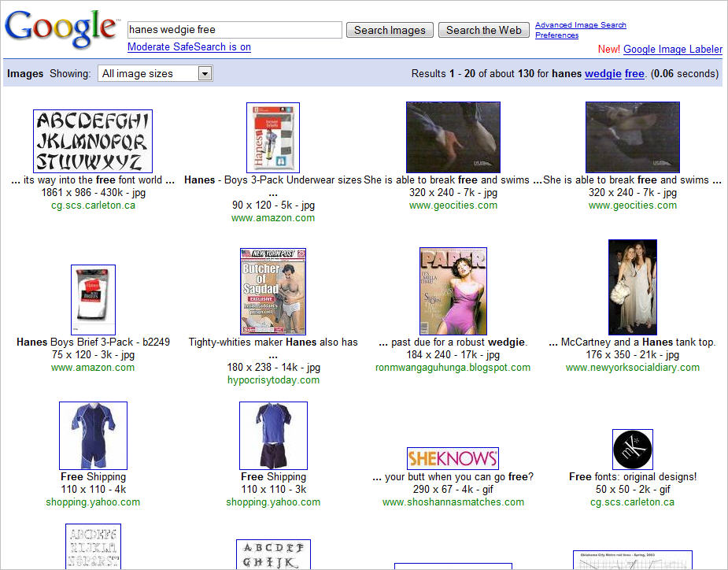Open the black circle mK logo thumbnail

click(633, 450)
